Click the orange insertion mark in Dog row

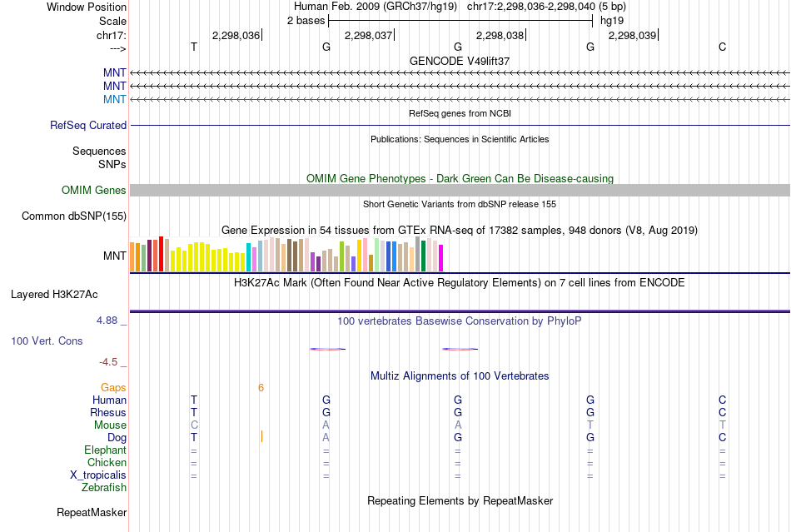point(261,437)
